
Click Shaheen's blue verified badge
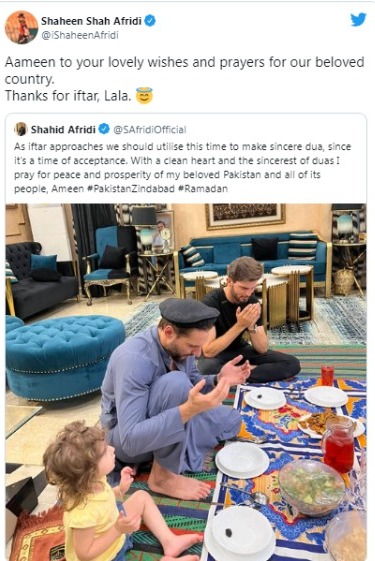point(150,21)
